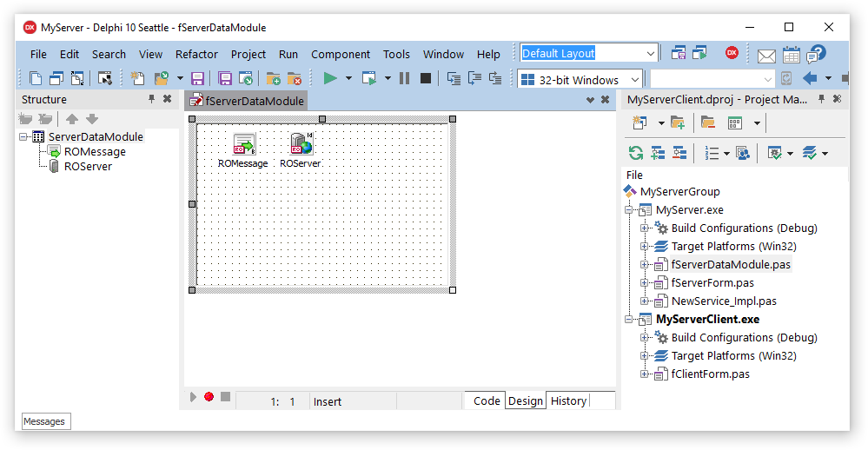Select fServerDataModule.pas in Project Manager
868x450 pixels.
tap(731, 265)
